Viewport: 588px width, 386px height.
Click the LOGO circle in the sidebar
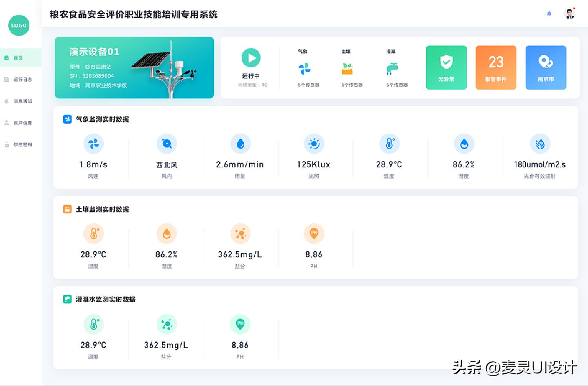click(19, 25)
